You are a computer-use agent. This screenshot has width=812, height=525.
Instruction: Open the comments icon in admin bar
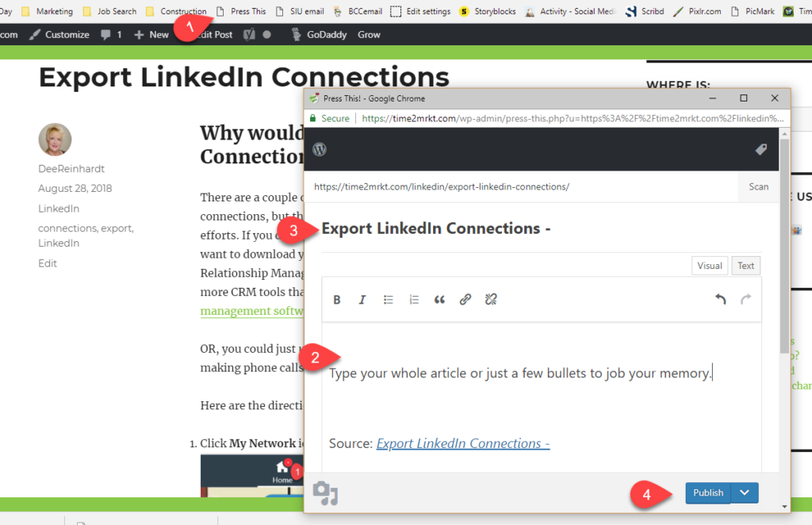[105, 35]
